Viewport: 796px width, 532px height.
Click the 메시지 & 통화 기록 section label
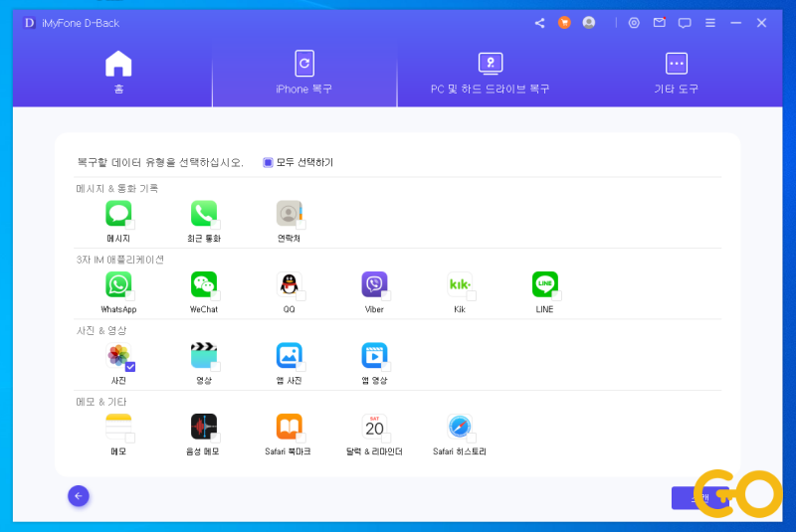tap(117, 189)
